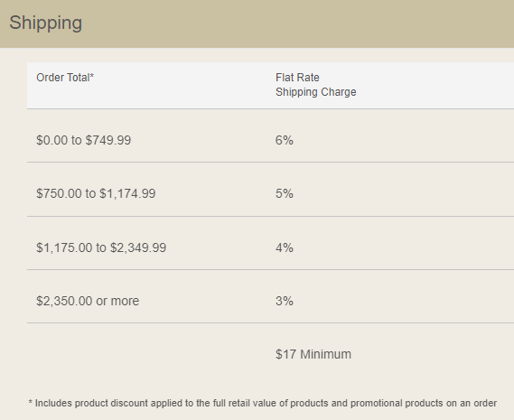Click the $2,350.00 or more row
The image size is (514, 420).
pyautogui.click(x=270, y=296)
